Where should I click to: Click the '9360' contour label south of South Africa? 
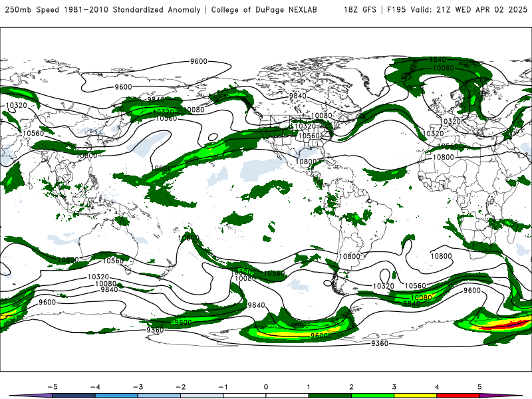click(x=380, y=343)
